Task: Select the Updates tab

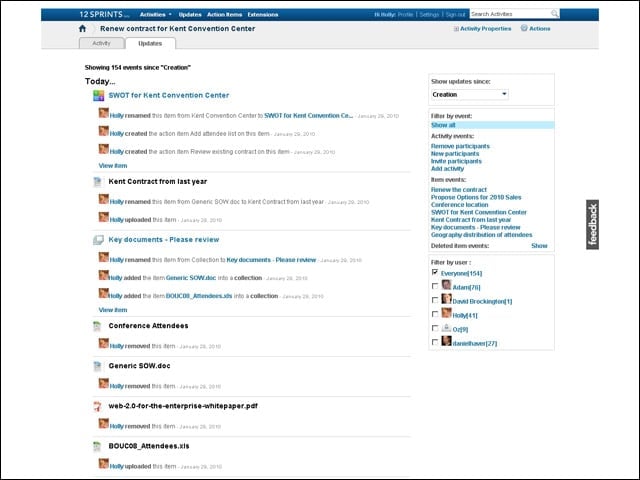Action: pos(150,43)
